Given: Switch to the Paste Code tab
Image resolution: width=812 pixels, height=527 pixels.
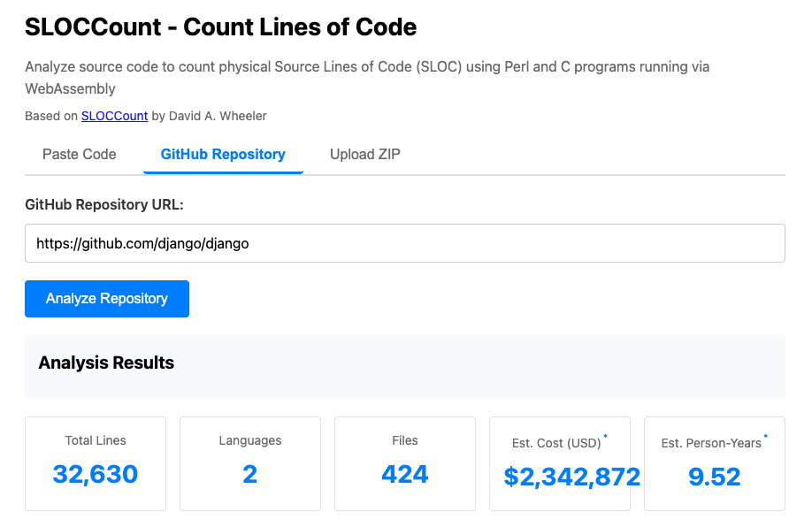Looking at the screenshot, I should pos(80,154).
